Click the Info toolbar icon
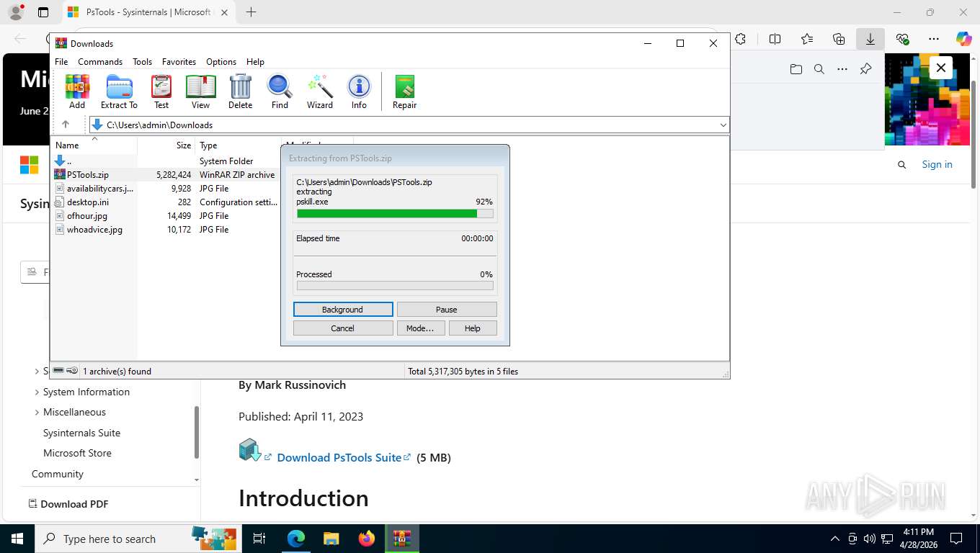980x553 pixels. pyautogui.click(x=359, y=91)
